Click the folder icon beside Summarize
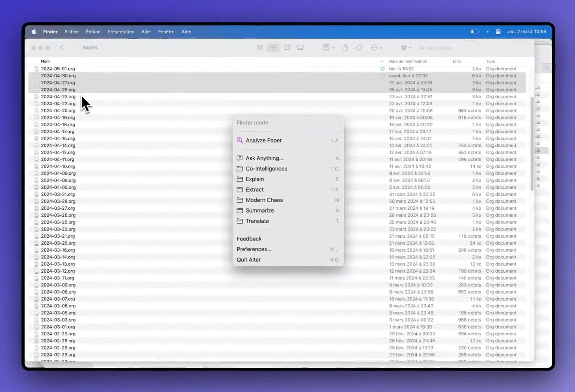The width and height of the screenshot is (575, 392). (x=240, y=211)
